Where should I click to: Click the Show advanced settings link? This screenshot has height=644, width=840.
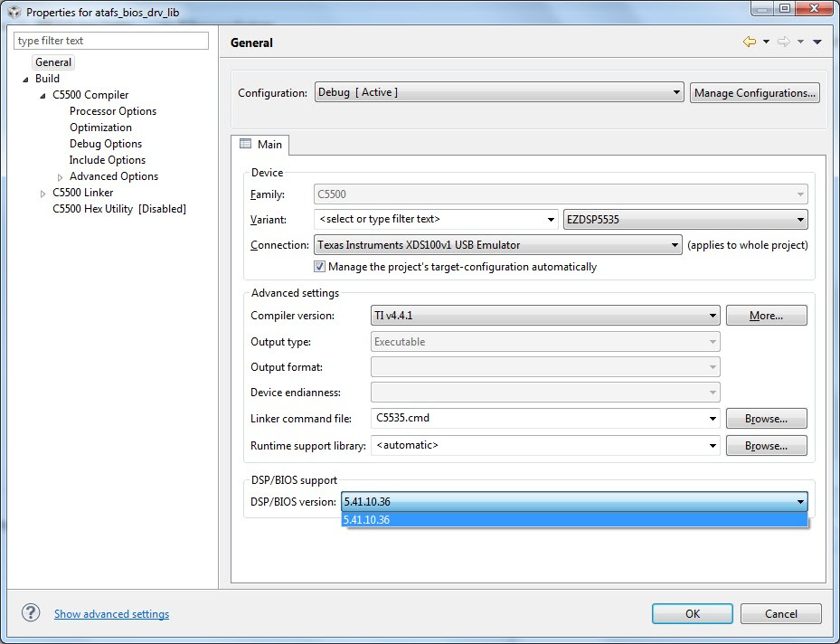111,614
